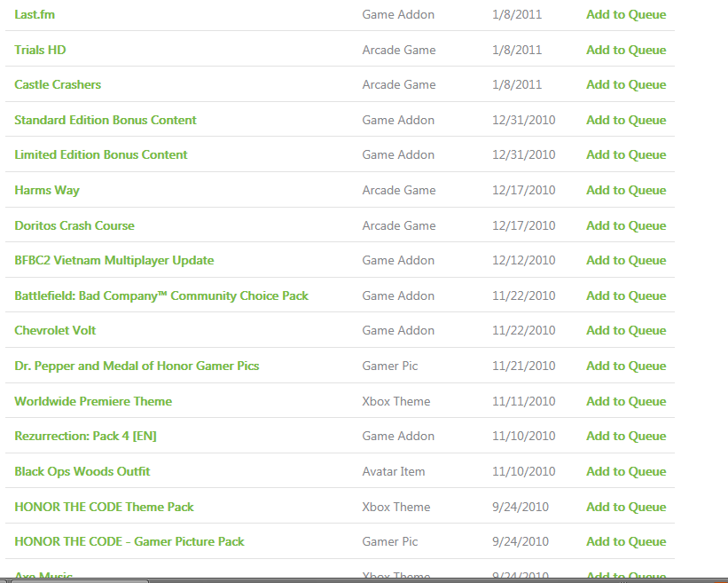Select date 12/17/2010 in Harms Way row
This screenshot has width=728, height=583.
point(523,190)
